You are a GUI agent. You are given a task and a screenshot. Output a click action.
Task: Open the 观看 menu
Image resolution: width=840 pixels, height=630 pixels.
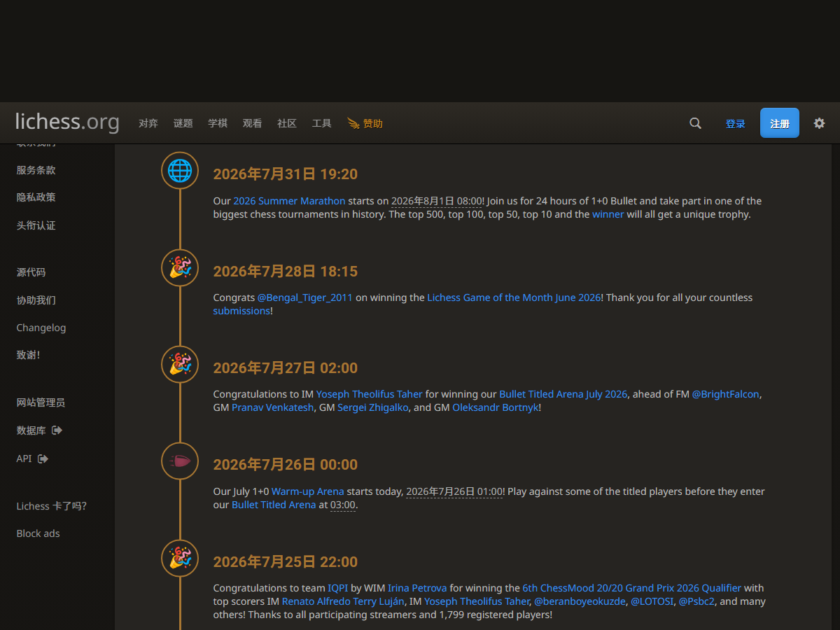click(253, 123)
